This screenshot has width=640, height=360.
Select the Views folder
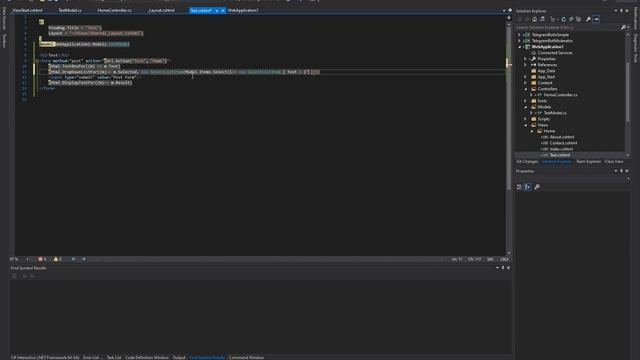point(542,125)
